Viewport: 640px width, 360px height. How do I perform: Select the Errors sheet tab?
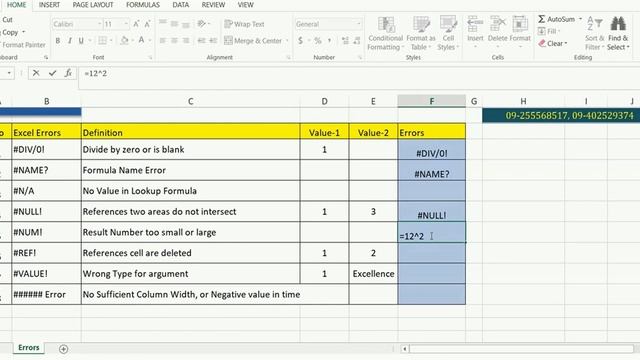point(29,347)
